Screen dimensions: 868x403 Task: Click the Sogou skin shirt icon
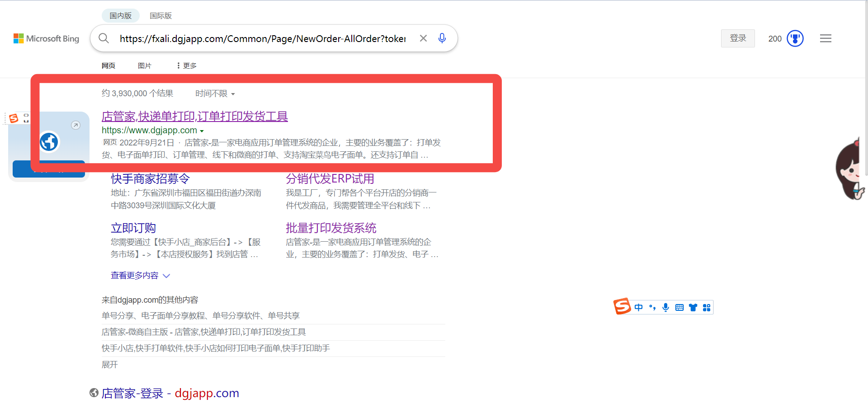693,308
